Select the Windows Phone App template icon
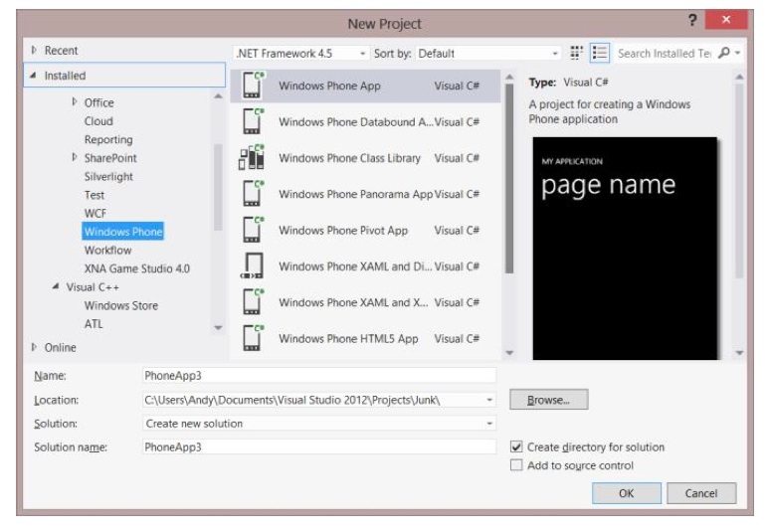Viewport: 768px width, 532px height. [253, 86]
